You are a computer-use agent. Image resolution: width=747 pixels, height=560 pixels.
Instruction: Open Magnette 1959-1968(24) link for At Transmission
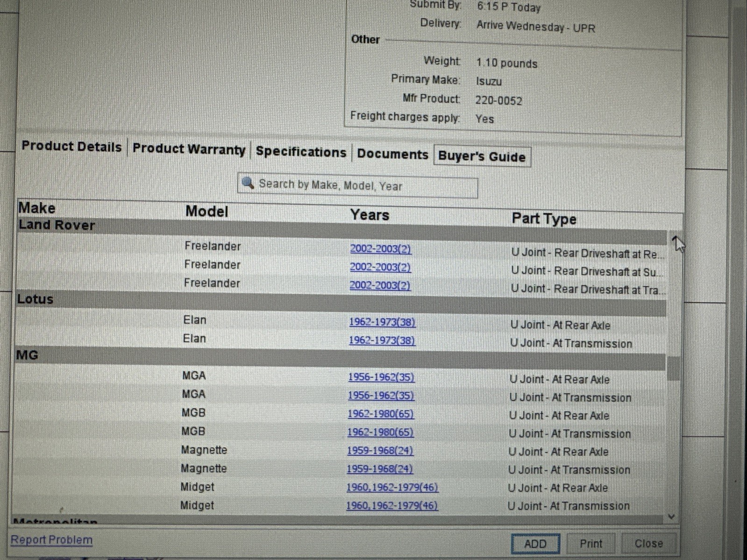[379, 469]
